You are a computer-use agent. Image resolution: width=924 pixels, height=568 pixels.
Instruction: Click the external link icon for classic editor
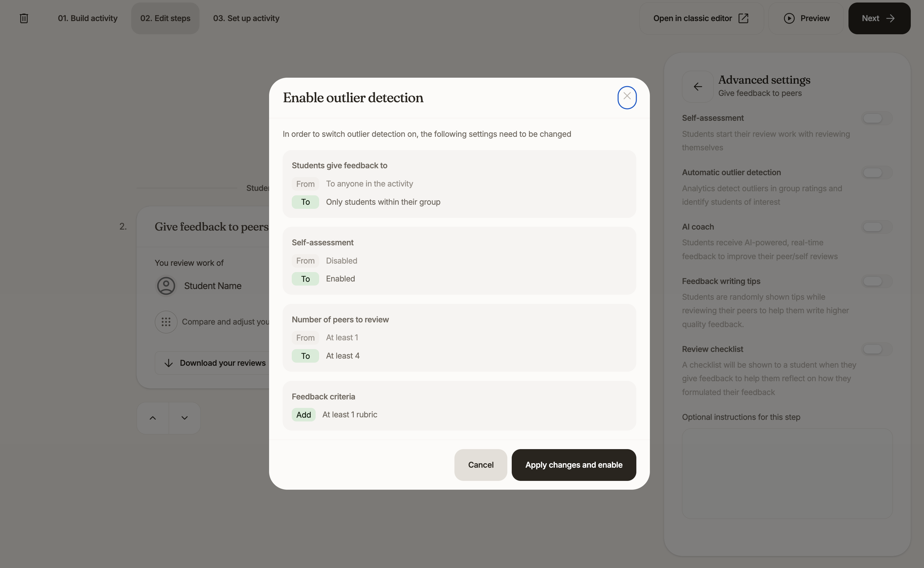pyautogui.click(x=743, y=19)
